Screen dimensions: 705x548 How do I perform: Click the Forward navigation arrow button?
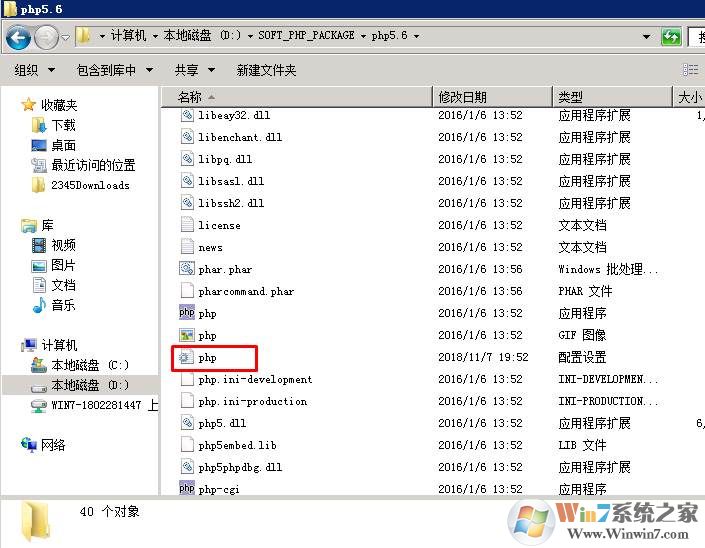click(x=46, y=37)
